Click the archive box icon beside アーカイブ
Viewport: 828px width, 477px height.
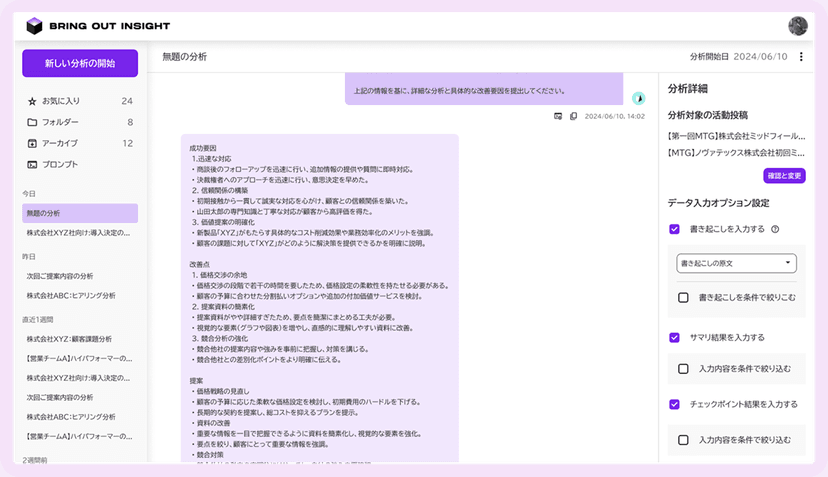pos(32,143)
